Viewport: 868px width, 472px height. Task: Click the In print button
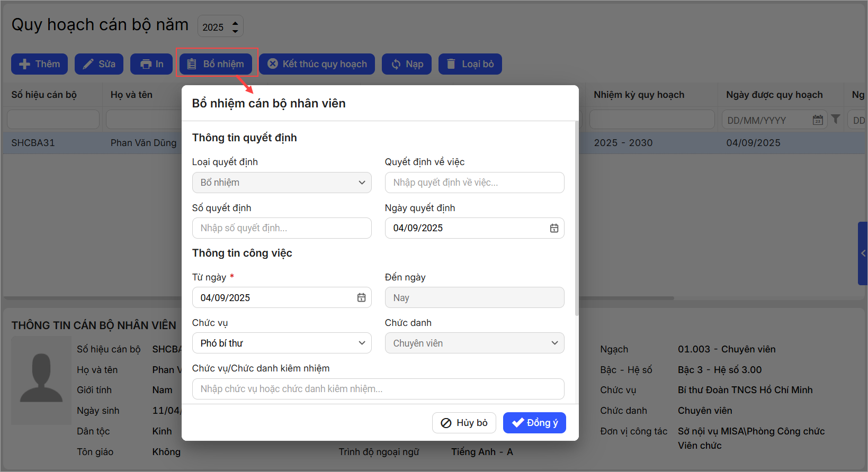click(151, 64)
